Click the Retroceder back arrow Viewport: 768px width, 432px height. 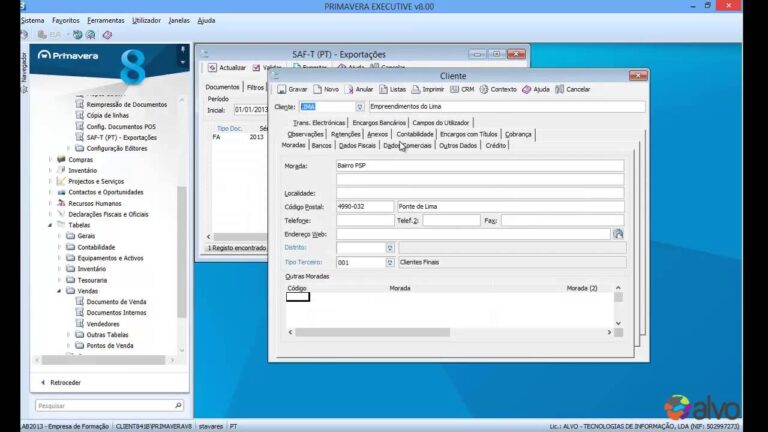[43, 383]
